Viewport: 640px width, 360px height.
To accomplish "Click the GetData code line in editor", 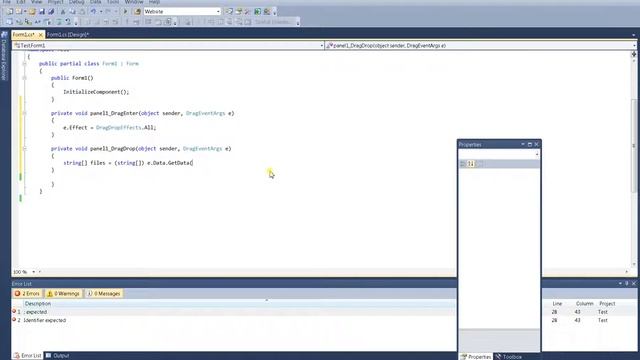I will (x=128, y=163).
